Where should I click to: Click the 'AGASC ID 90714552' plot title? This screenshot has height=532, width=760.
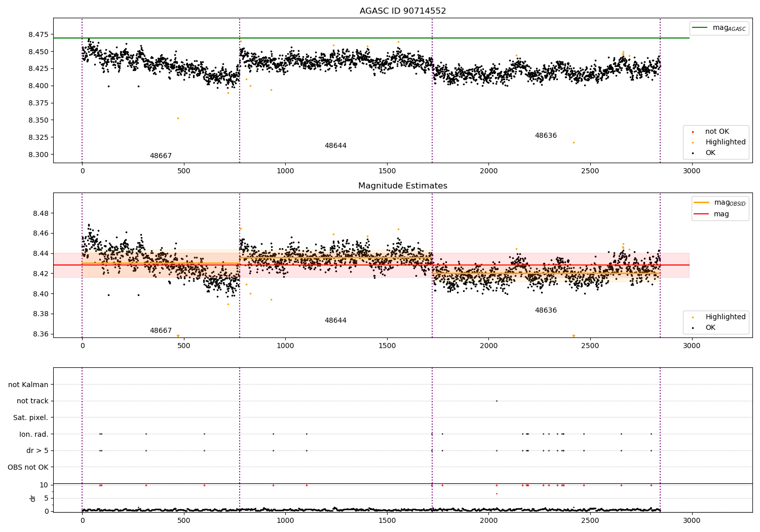[403, 11]
